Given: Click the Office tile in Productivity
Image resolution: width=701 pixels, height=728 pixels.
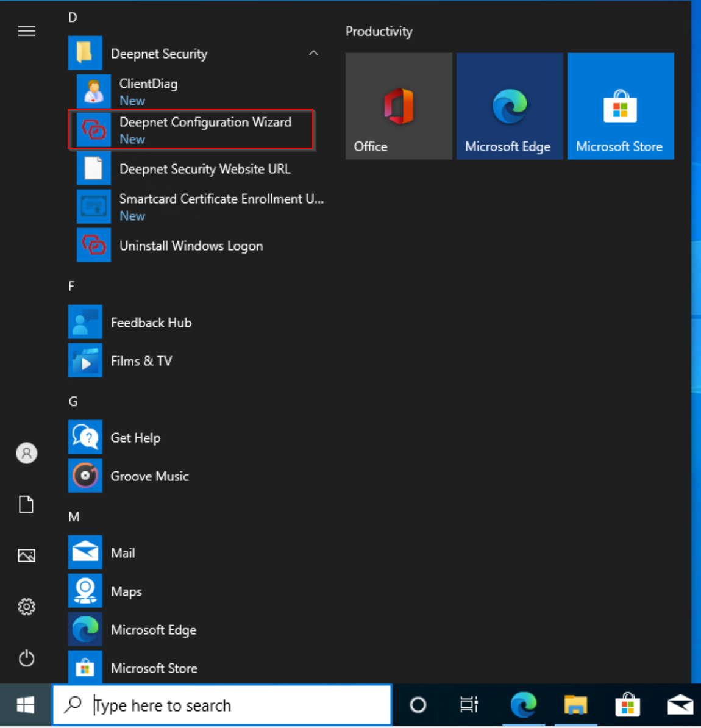Looking at the screenshot, I should 399,106.
